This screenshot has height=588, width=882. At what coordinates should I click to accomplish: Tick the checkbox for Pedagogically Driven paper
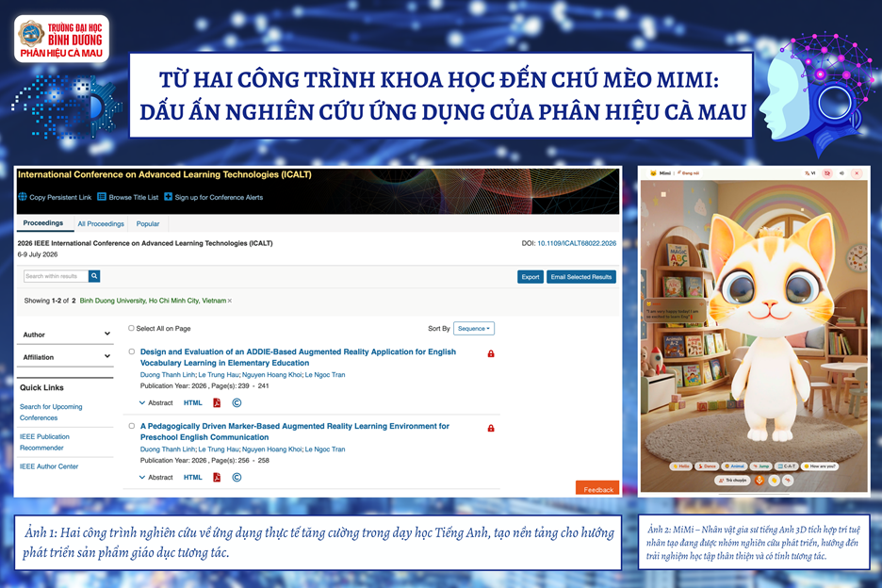pos(132,426)
